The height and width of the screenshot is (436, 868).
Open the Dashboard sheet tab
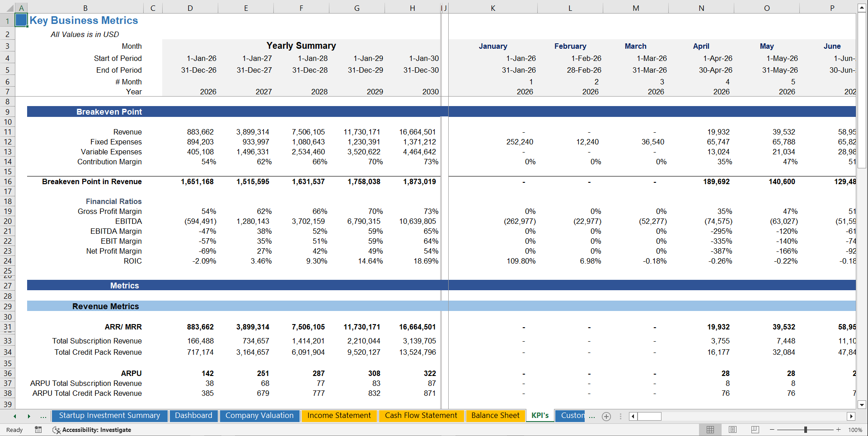[193, 416]
